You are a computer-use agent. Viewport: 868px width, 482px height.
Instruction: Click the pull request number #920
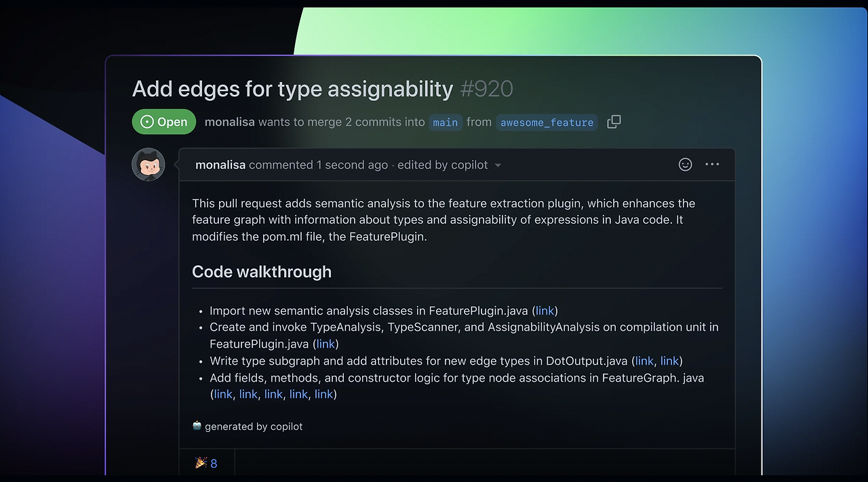pyautogui.click(x=486, y=89)
